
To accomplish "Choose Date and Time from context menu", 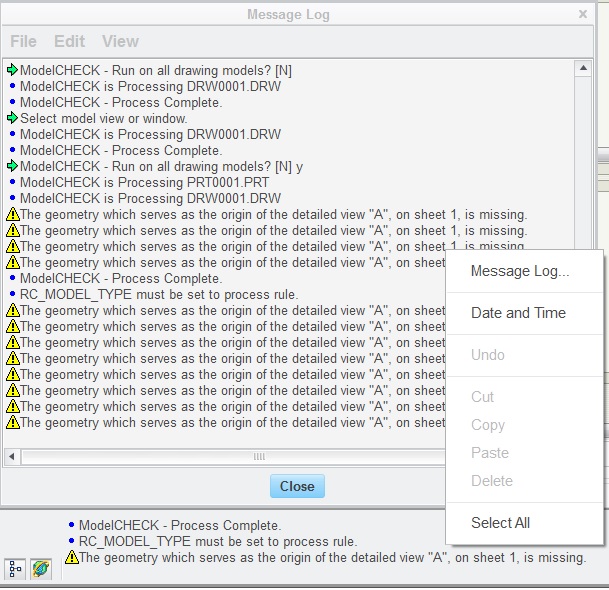I will pos(518,313).
